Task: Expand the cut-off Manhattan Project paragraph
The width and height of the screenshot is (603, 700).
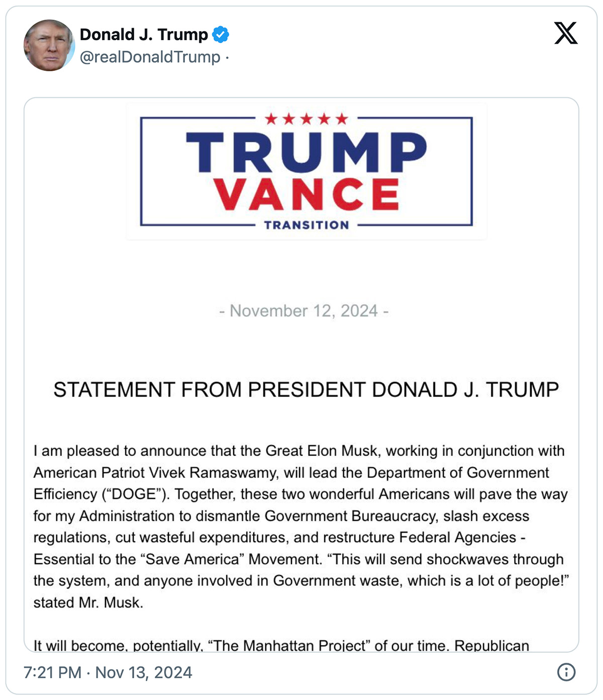Action: click(281, 645)
